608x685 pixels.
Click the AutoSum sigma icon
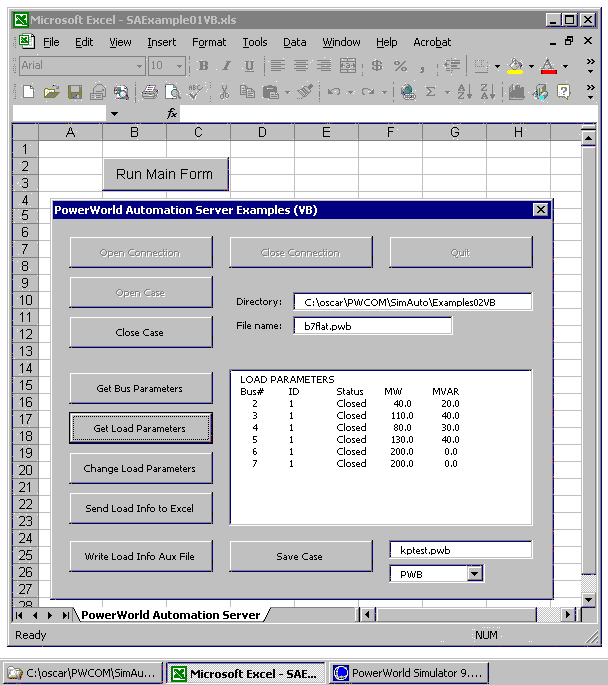(431, 92)
